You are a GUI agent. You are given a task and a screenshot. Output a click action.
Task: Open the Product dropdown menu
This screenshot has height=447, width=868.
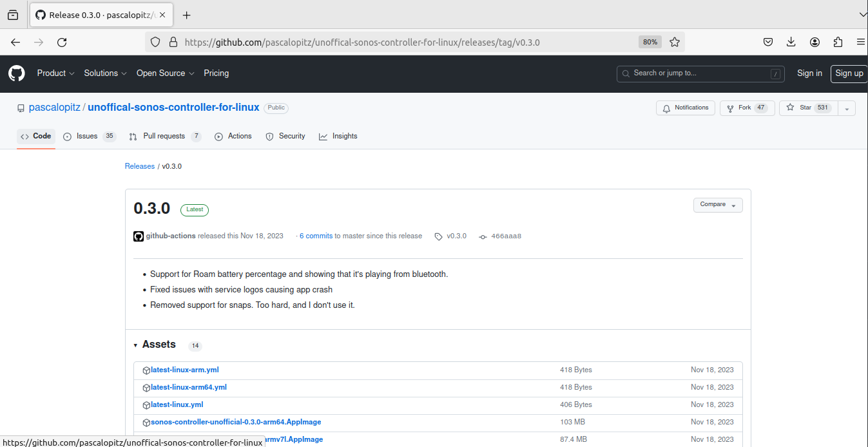tap(55, 73)
